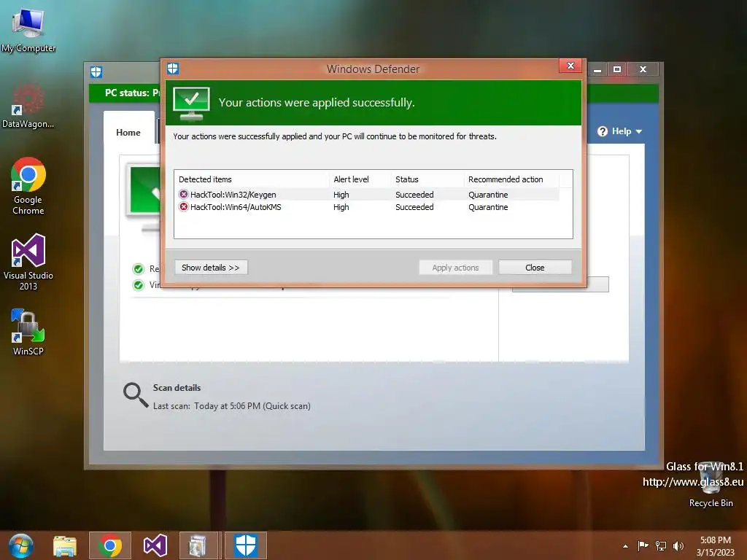The height and width of the screenshot is (560, 747).
Task: Click HackTool:Win64/AutoKMS threat icon
Action: click(183, 206)
